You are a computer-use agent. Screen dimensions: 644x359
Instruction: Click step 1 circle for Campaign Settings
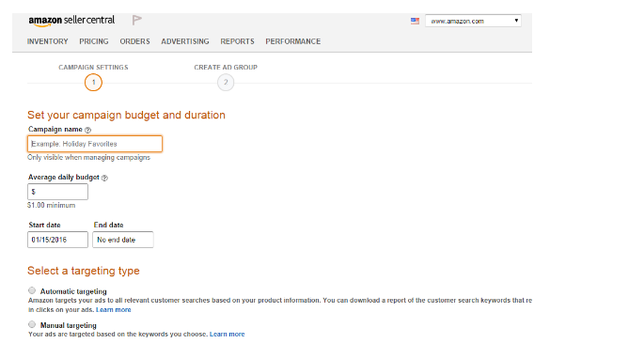(x=93, y=83)
